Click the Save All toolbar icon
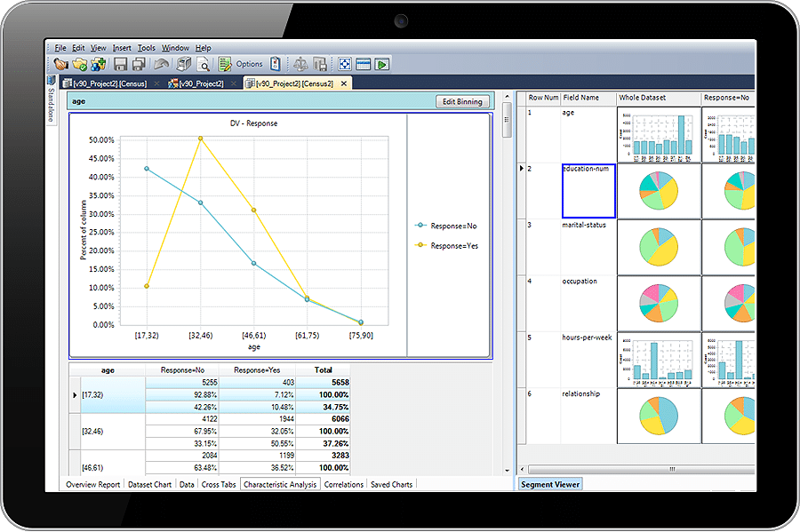This screenshot has height=532, width=800. click(x=139, y=63)
